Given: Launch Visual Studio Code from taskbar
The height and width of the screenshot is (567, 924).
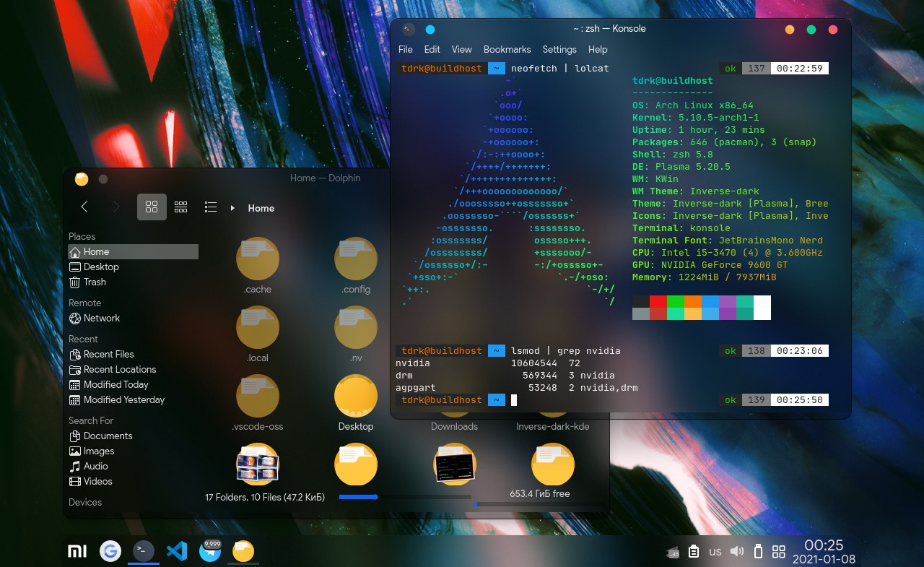Looking at the screenshot, I should [x=177, y=552].
